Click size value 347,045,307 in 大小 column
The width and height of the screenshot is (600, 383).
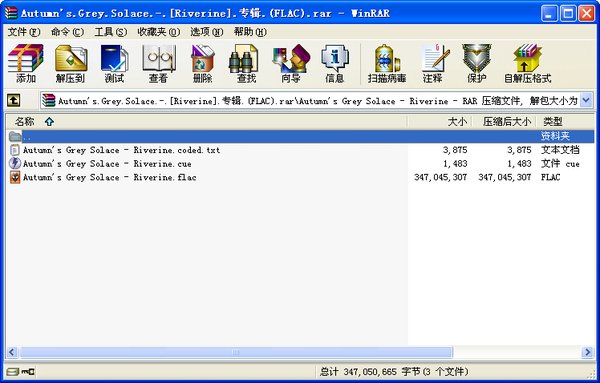(x=440, y=177)
